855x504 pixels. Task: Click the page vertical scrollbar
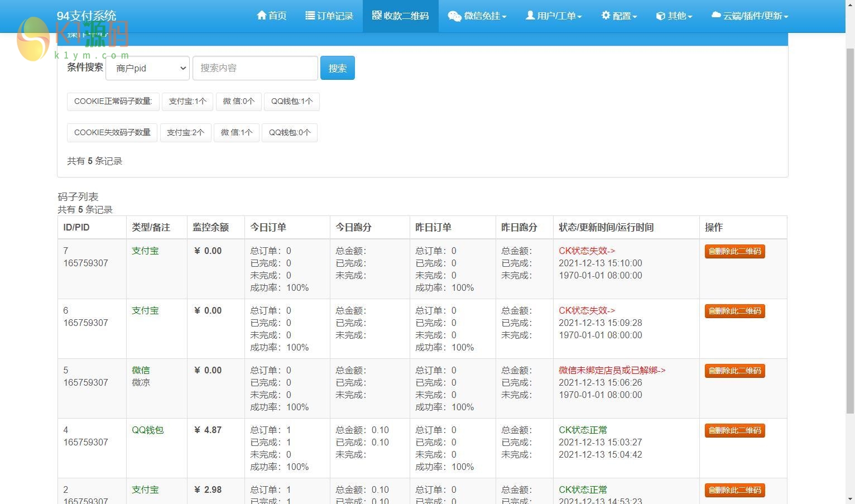(x=850, y=230)
